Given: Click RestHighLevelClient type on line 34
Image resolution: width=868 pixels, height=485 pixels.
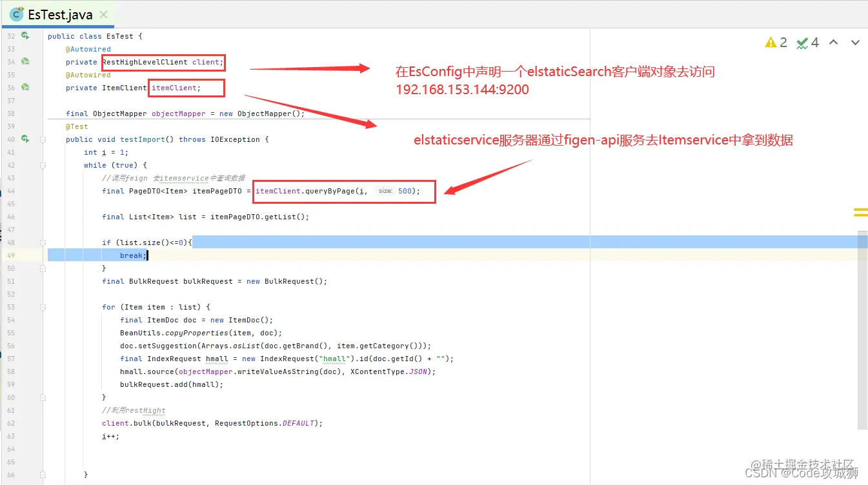Looking at the screenshot, I should click(145, 62).
